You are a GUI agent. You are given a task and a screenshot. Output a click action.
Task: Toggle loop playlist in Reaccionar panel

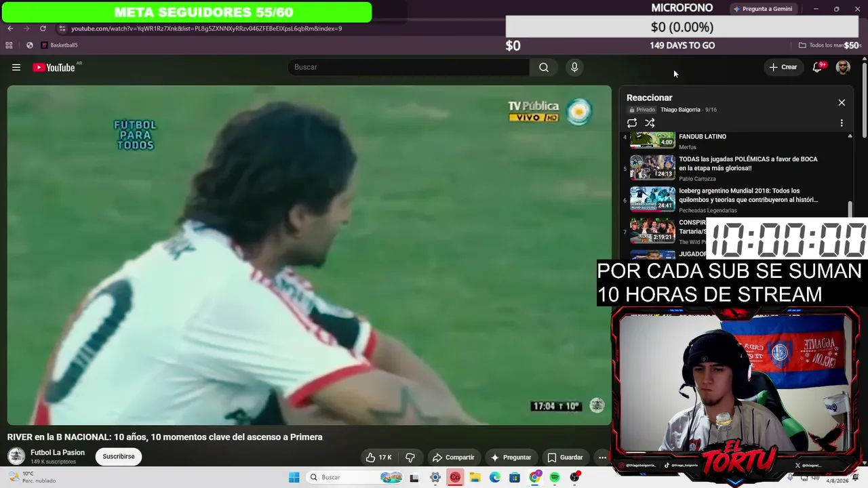pos(632,123)
